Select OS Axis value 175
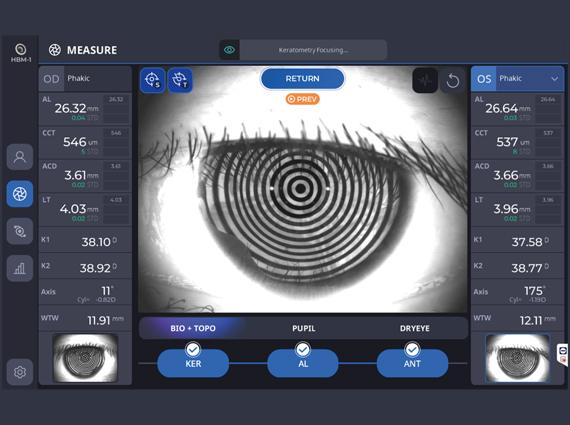The height and width of the screenshot is (425, 570). point(534,291)
